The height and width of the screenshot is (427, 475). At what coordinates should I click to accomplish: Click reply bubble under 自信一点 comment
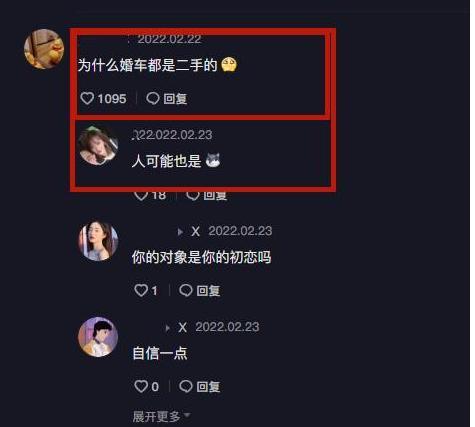point(186,386)
